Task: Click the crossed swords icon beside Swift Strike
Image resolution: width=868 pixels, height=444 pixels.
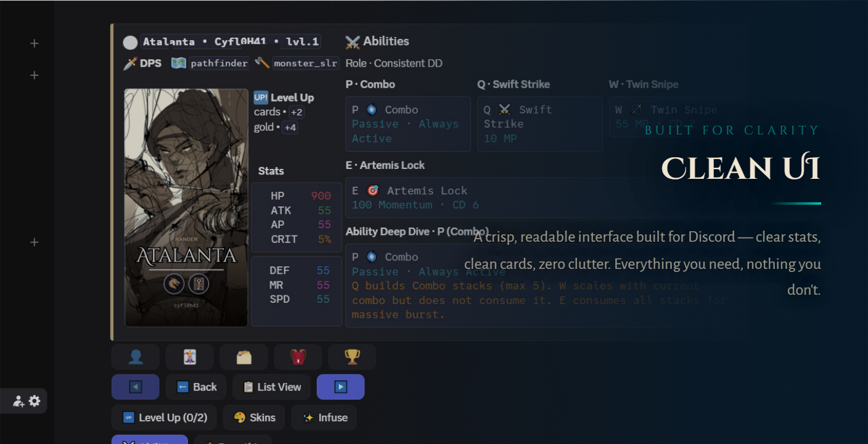Action: click(x=505, y=110)
